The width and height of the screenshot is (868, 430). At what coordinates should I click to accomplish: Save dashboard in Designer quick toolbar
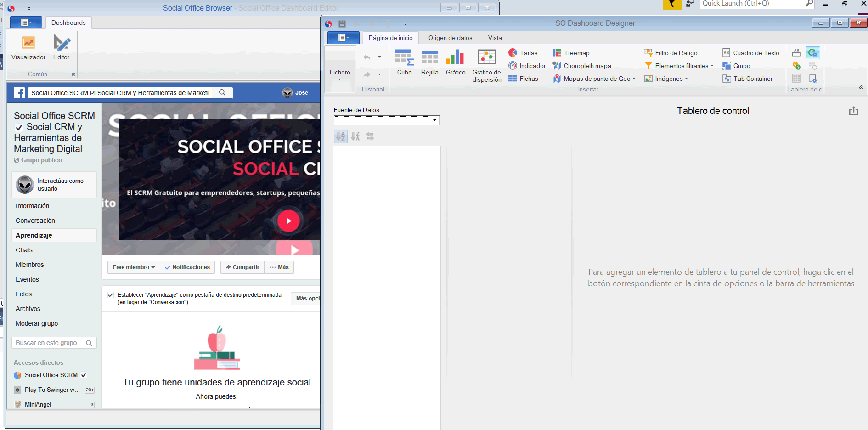[x=342, y=23]
